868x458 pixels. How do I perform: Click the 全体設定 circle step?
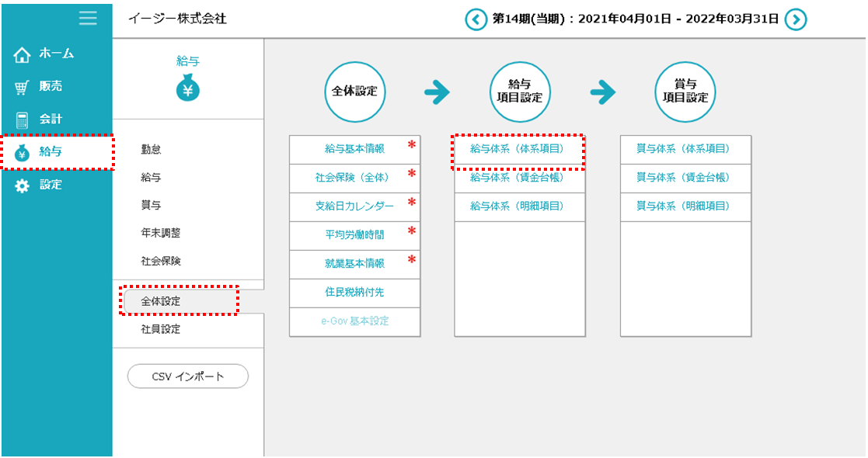tap(354, 92)
